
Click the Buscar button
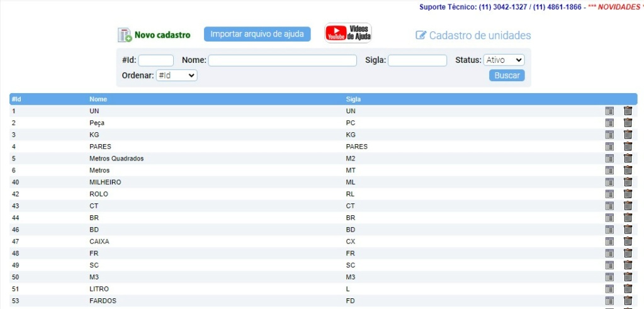point(507,76)
